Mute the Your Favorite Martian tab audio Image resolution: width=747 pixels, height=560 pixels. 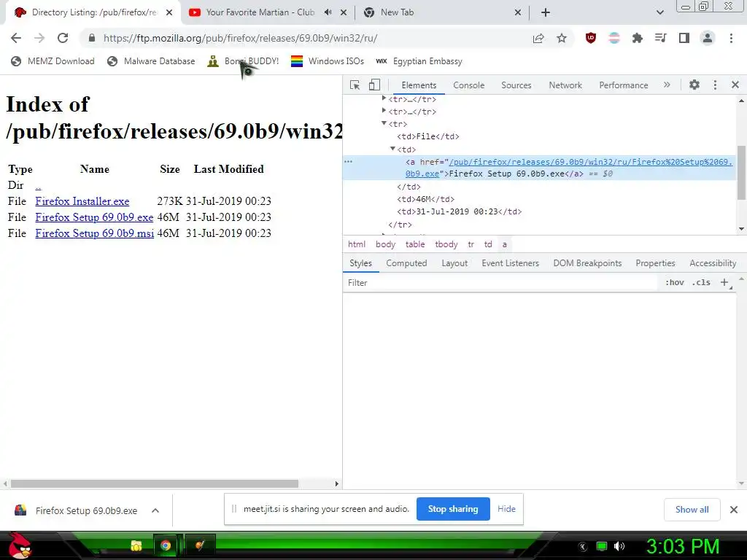point(328,12)
